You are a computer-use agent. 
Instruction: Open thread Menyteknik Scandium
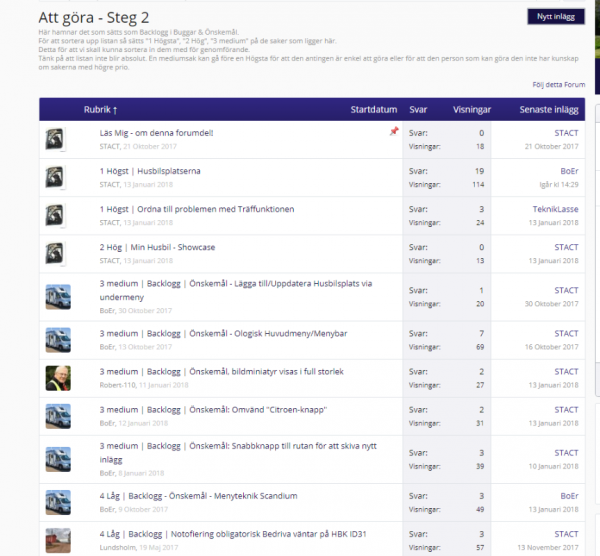199,494
